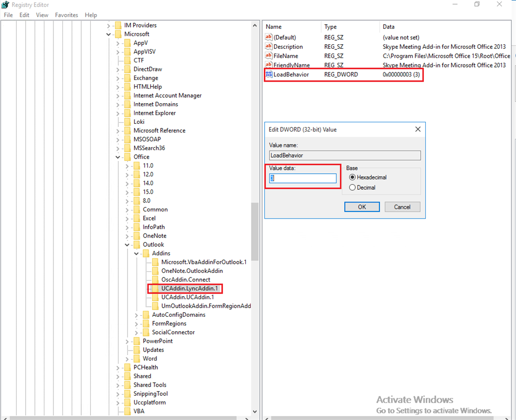This screenshot has width=516, height=420.
Task: Click the folder icon beside UCAddin.LyncAddin.1
Action: (155, 289)
